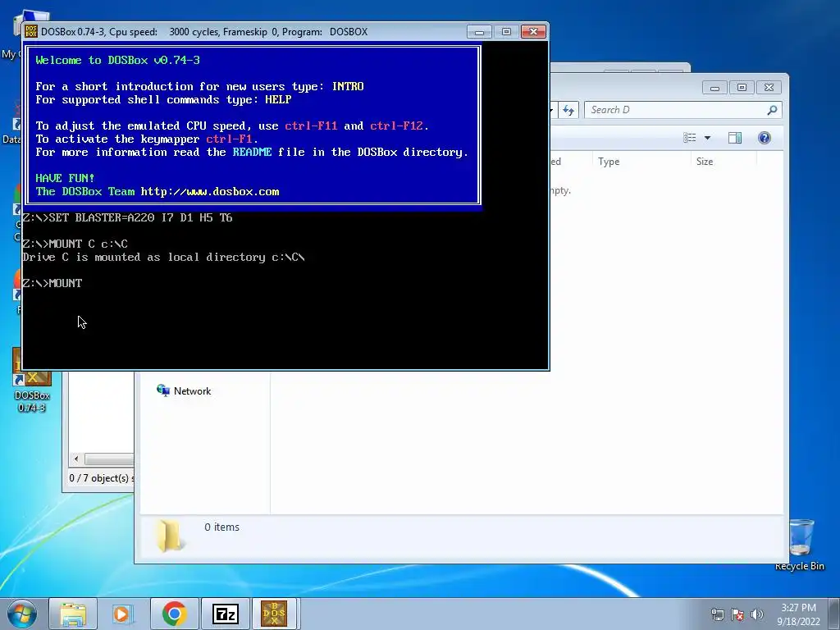Minimize the Explorer window
The height and width of the screenshot is (630, 840).
pos(714,87)
